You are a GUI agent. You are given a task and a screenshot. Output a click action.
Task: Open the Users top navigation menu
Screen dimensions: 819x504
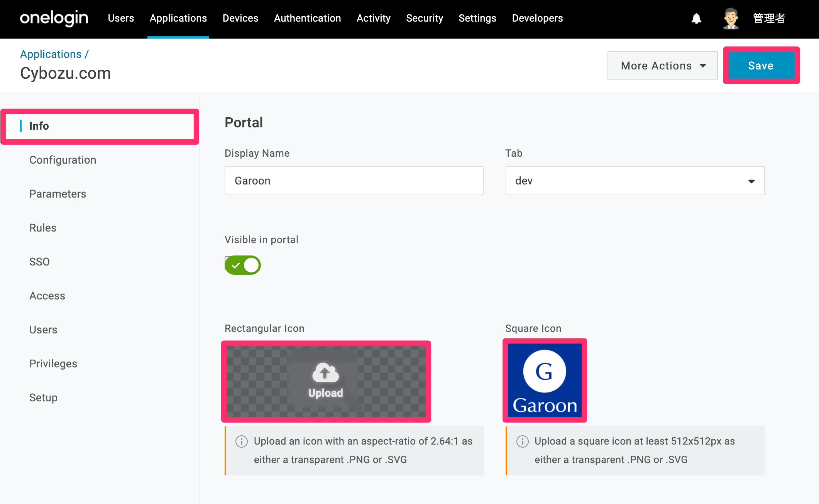click(121, 18)
